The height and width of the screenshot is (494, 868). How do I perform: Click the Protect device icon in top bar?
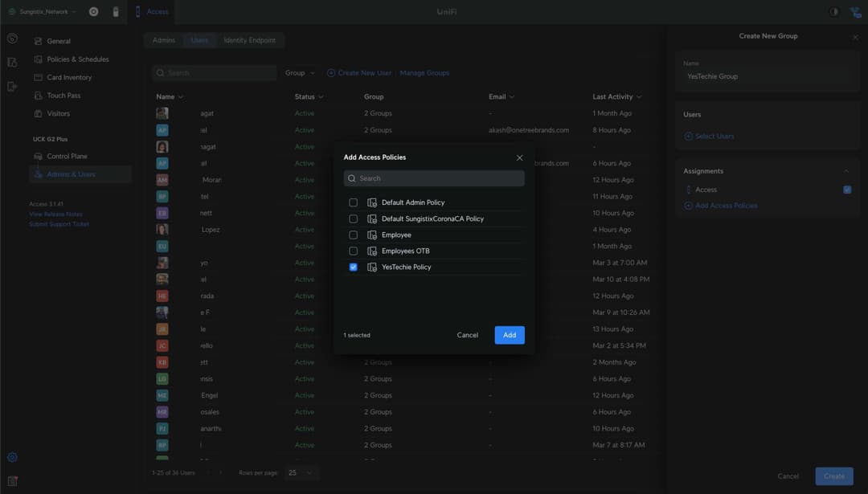(116, 11)
